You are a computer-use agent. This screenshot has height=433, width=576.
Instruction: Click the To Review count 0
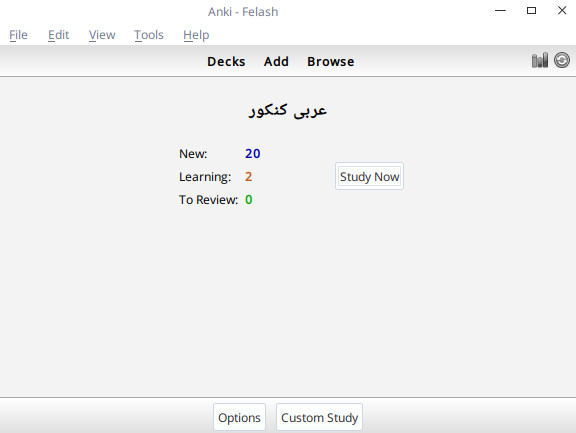tap(249, 200)
